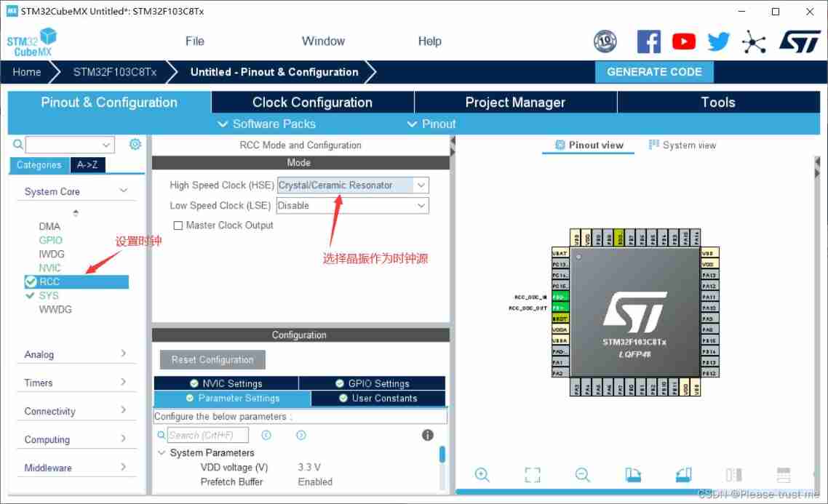Select SYS in System Core list
This screenshot has width=828, height=504.
click(49, 295)
